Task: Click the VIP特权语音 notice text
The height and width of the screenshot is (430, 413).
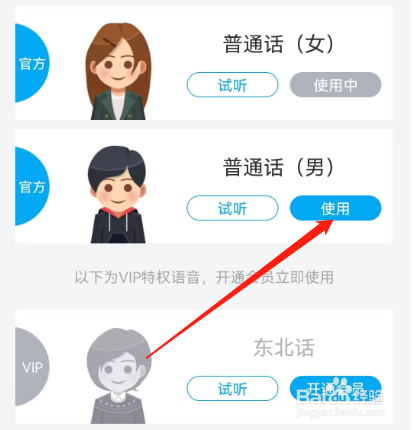Action: click(x=204, y=277)
